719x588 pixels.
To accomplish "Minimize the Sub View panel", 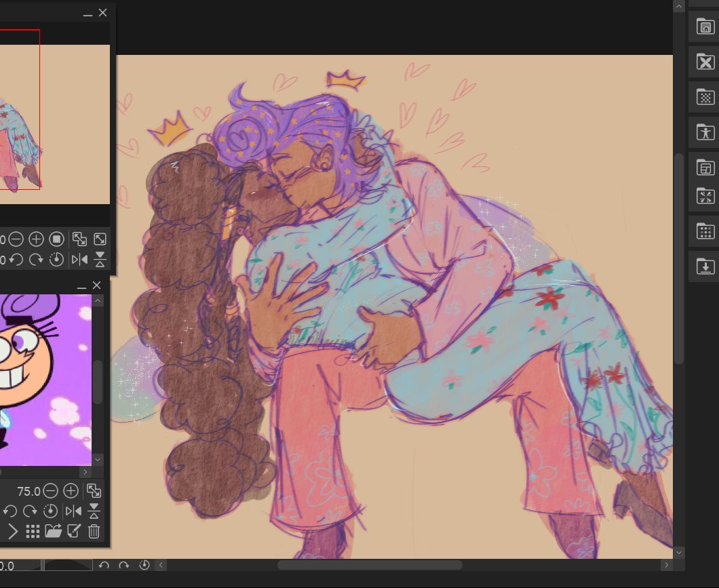I will 81,286.
